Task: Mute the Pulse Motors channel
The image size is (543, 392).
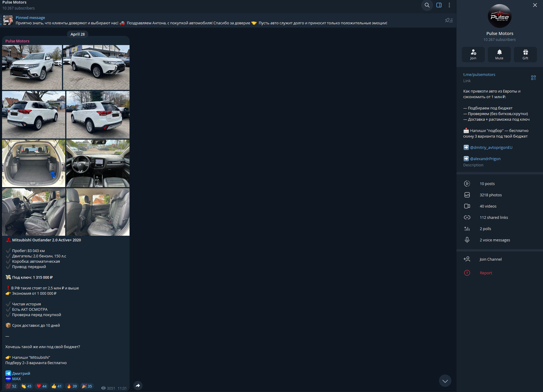Action: pos(499,55)
